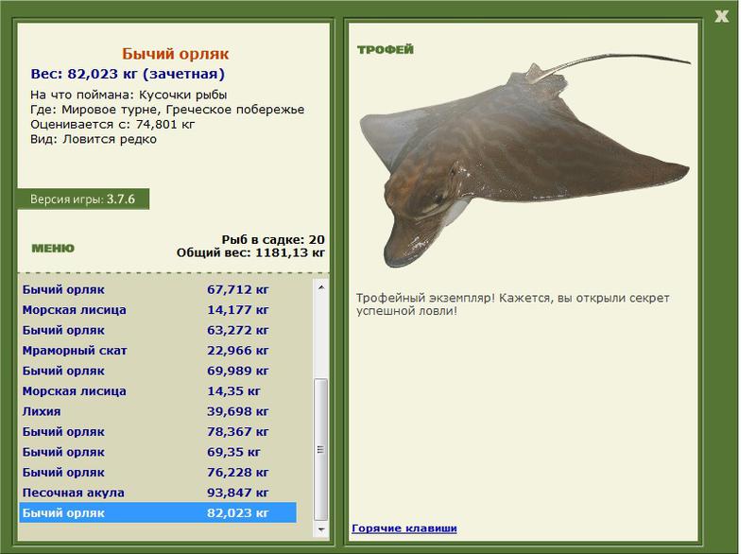Click the scrollbar down arrow in fish list
Viewport: 756px width, 554px height.
pyautogui.click(x=321, y=529)
